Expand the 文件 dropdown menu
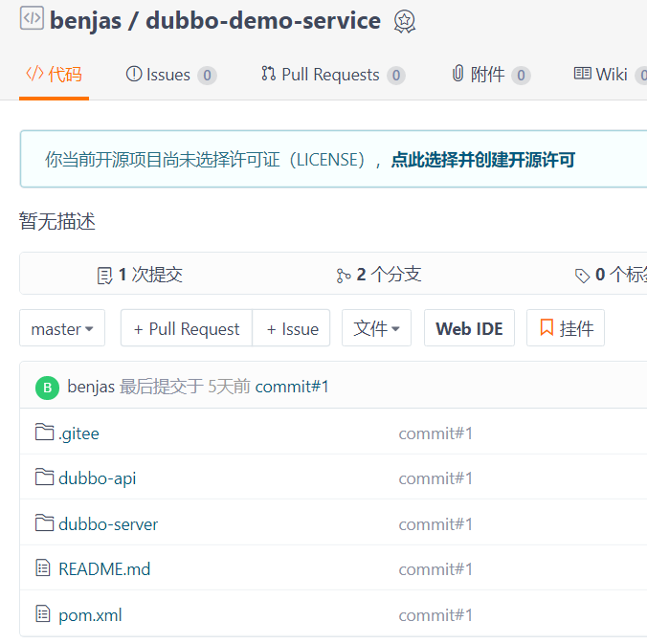 [x=376, y=328]
